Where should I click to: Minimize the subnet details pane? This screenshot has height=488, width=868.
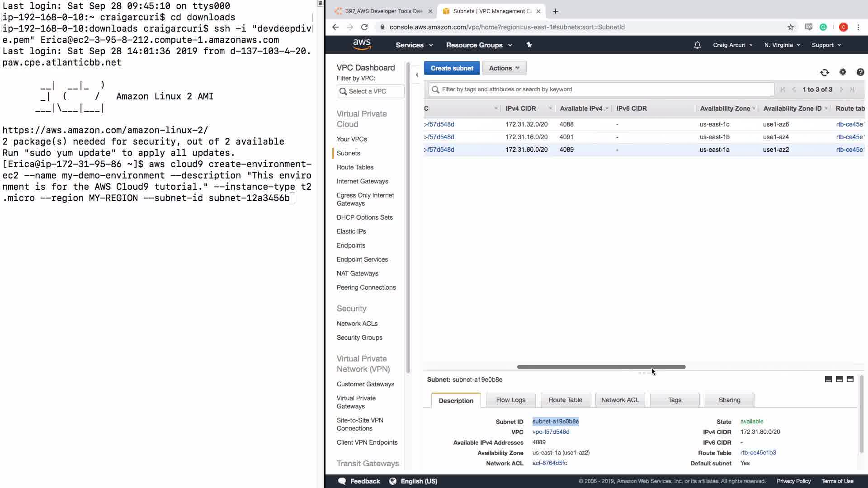point(828,379)
